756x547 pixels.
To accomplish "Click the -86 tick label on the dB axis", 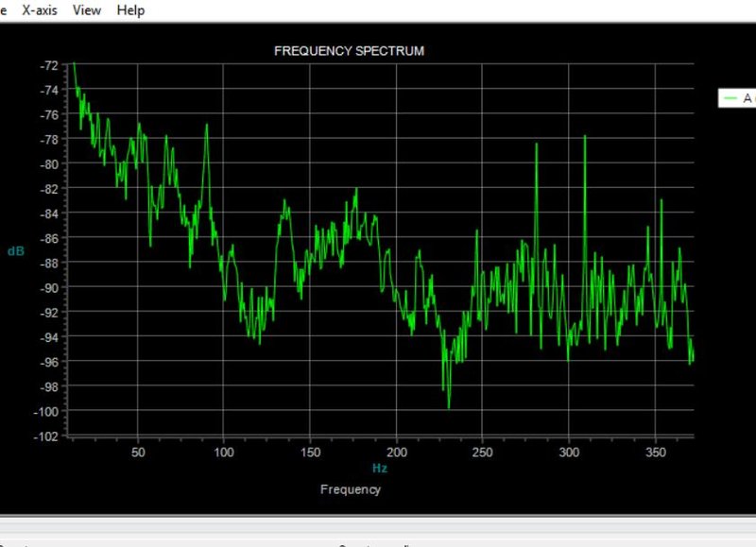I will (x=49, y=238).
